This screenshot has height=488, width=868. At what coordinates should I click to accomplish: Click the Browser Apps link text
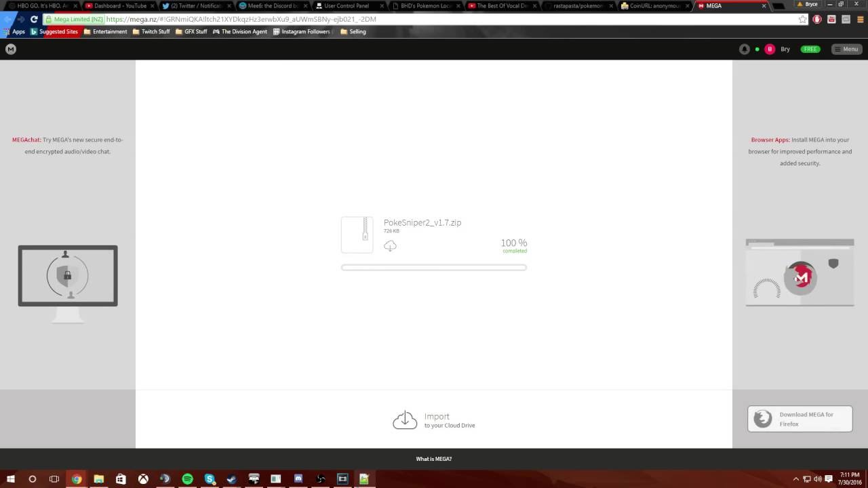tap(770, 140)
